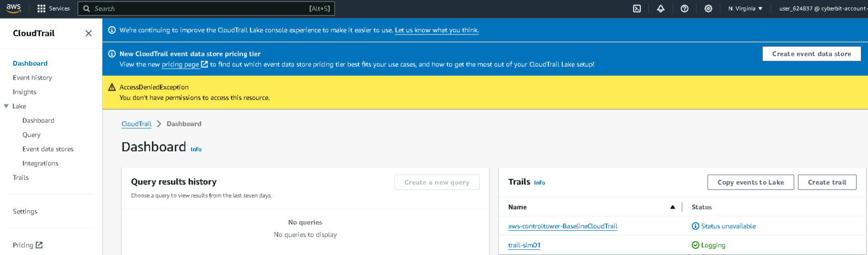This screenshot has height=255, width=868.
Task: Click the No queries to display text
Action: click(x=305, y=235)
